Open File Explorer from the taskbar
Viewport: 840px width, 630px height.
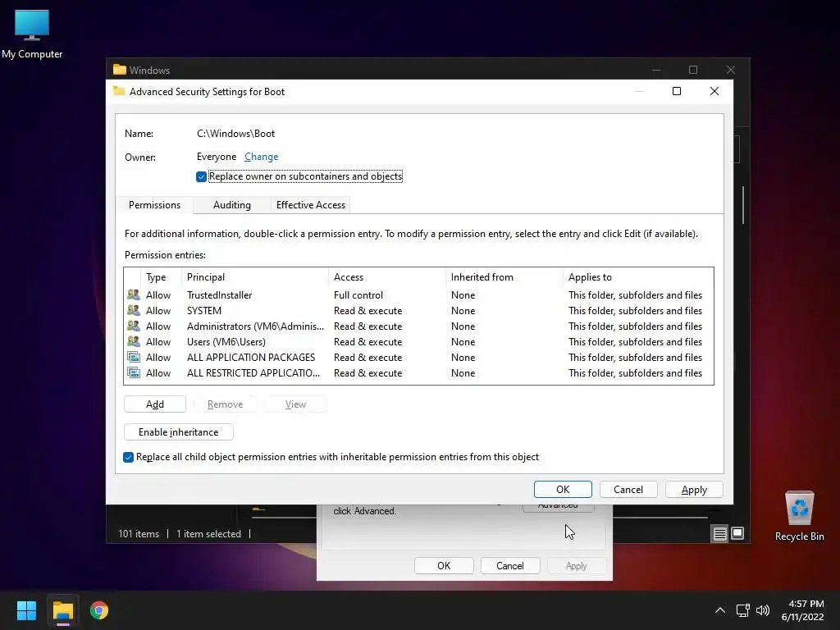pyautogui.click(x=62, y=610)
